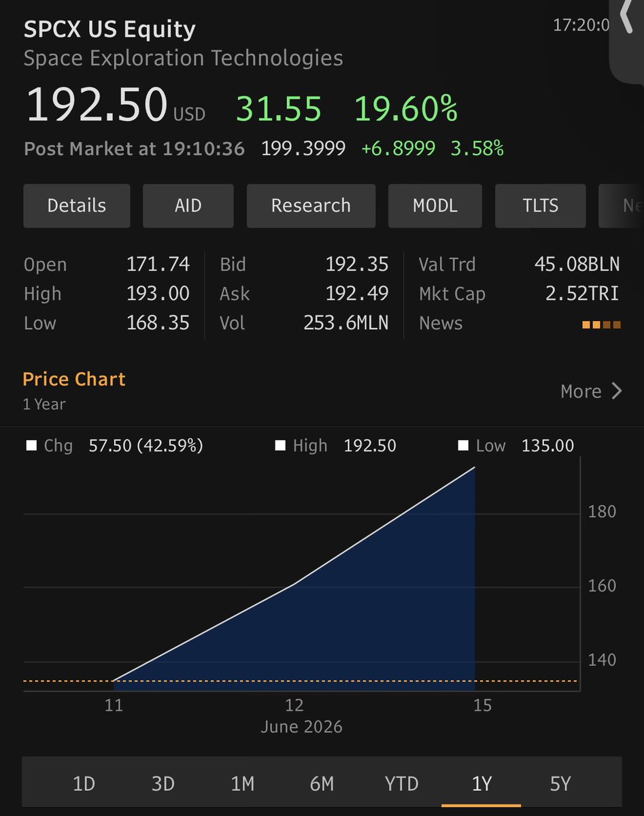This screenshot has width=644, height=816.
Task: Open the TLTS button
Action: click(x=541, y=205)
